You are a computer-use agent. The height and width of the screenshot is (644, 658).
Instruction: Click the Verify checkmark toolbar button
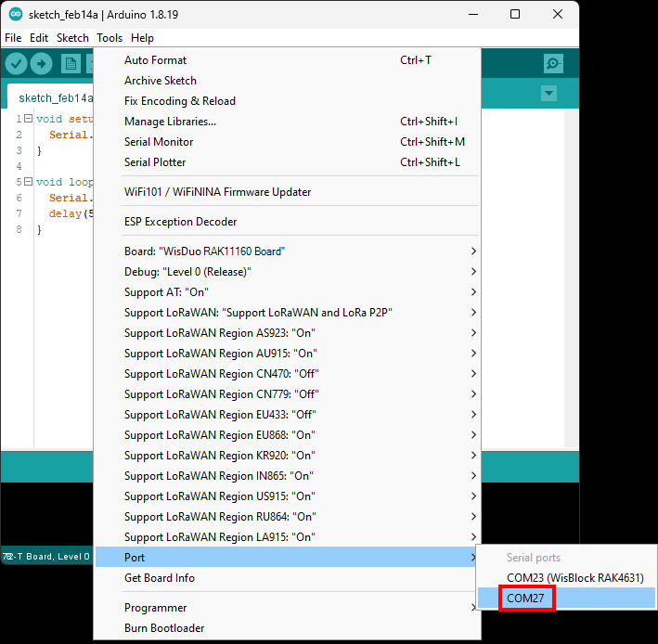[16, 64]
